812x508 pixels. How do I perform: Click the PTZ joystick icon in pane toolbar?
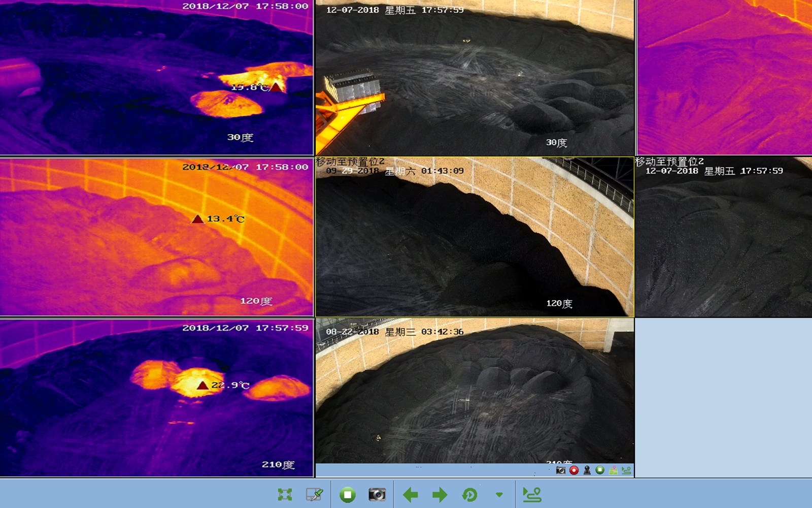coord(587,470)
